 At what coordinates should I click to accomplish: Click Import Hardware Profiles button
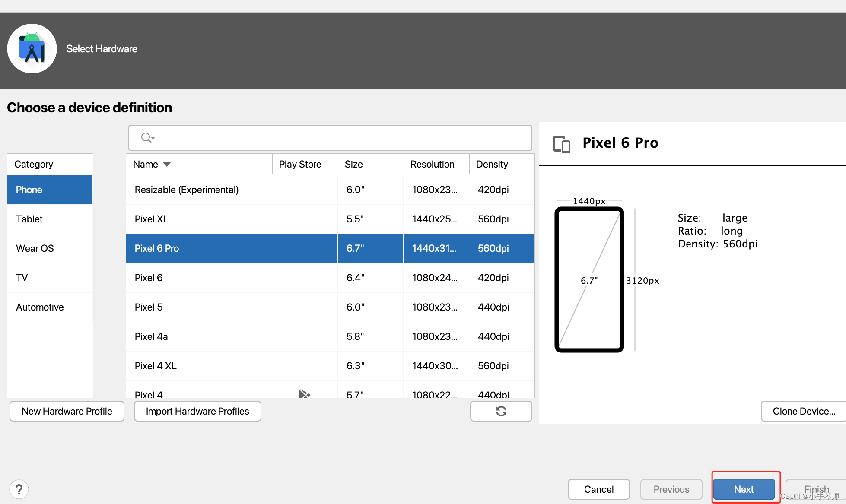click(x=197, y=411)
